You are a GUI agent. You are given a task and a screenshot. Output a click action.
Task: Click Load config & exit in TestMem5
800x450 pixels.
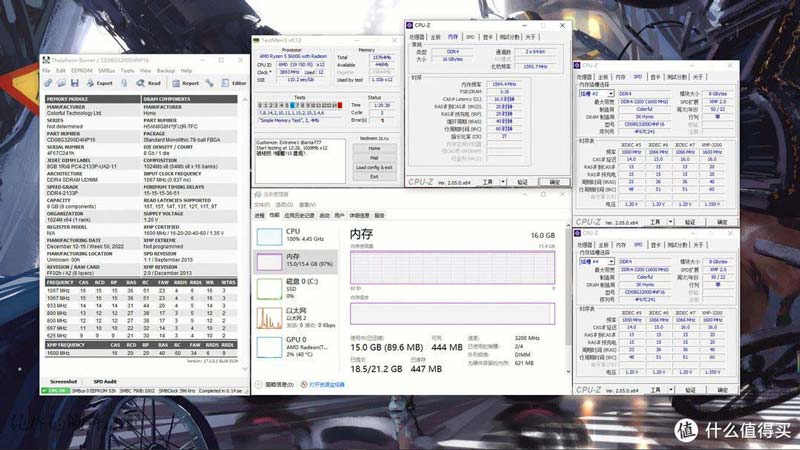click(x=374, y=167)
